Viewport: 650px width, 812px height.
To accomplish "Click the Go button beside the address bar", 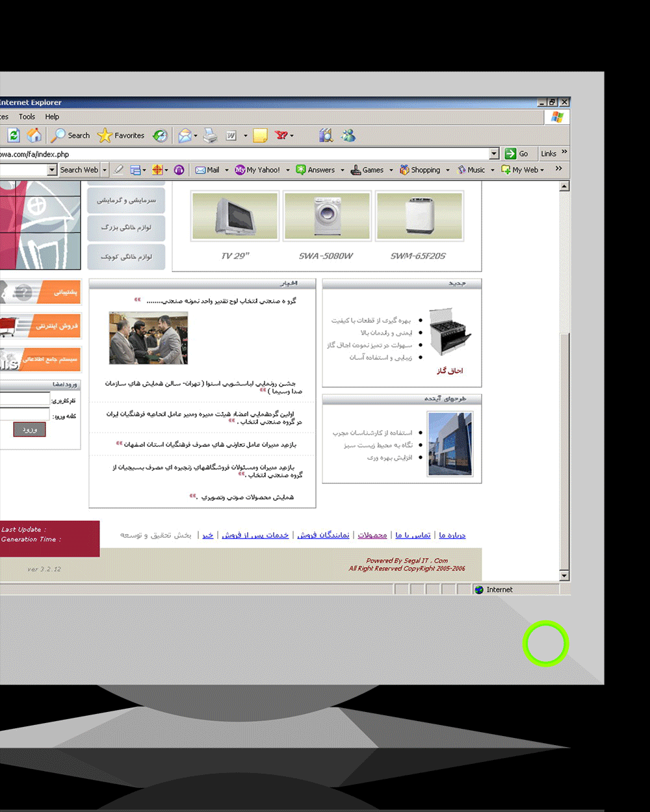I will coord(517,153).
